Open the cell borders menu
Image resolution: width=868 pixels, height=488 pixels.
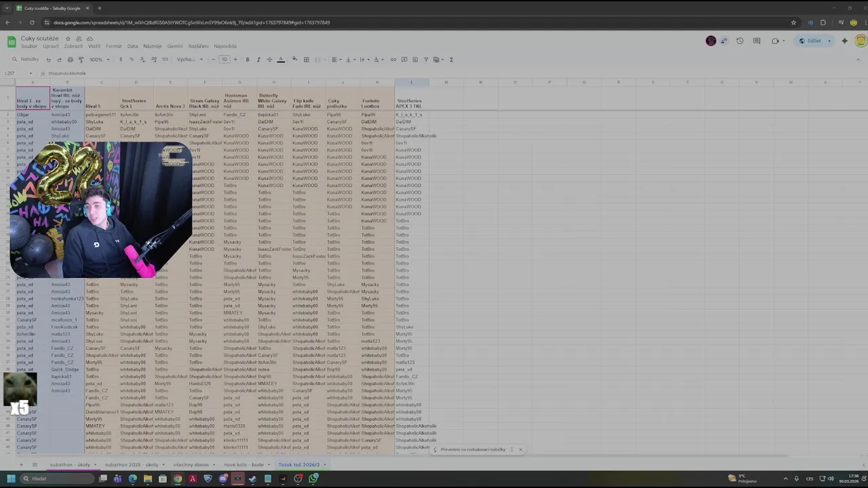307,60
